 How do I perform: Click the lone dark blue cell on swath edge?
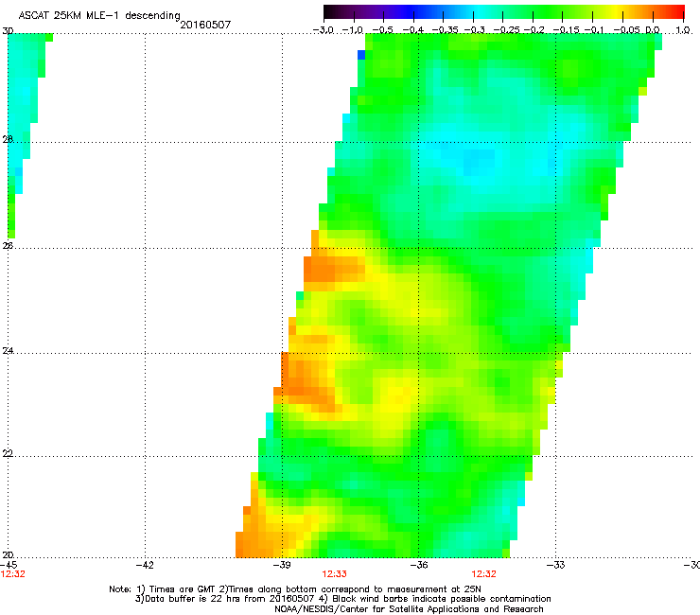point(361,55)
